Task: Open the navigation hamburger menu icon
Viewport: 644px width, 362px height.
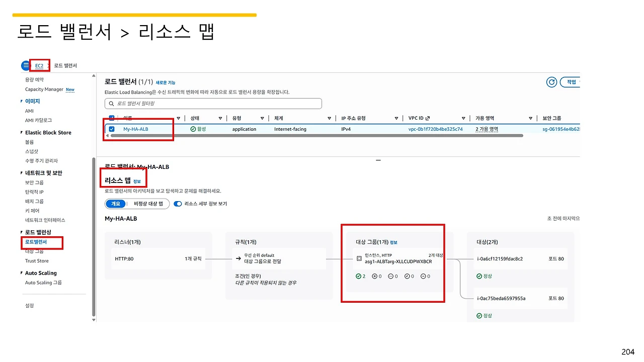Action: coord(25,65)
